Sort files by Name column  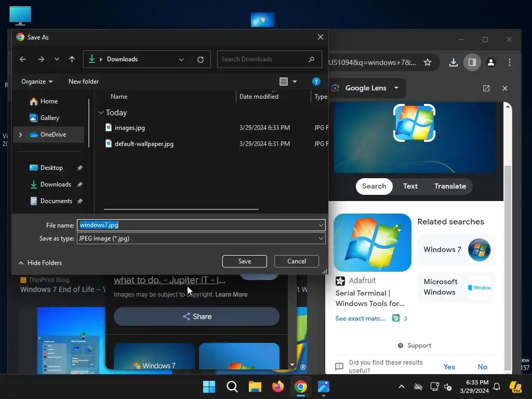(119, 96)
